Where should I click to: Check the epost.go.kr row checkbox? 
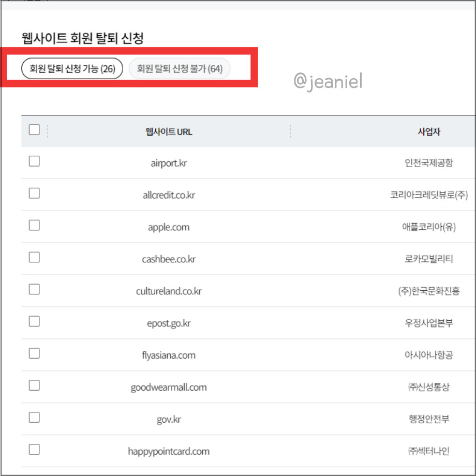tap(34, 321)
